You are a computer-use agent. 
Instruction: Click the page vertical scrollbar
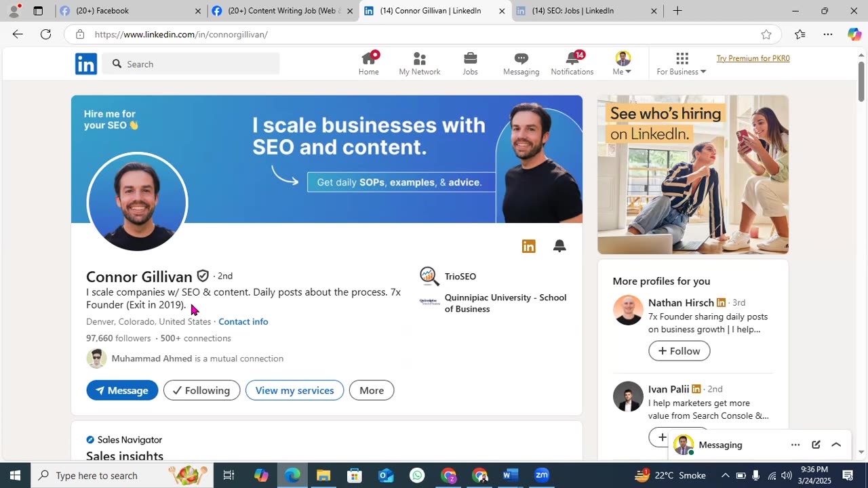coord(861,81)
